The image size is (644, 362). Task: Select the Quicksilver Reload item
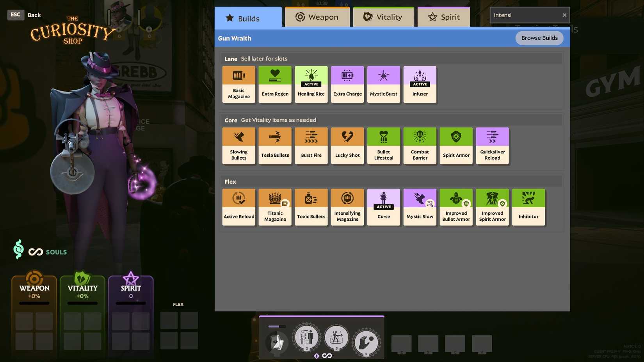pyautogui.click(x=492, y=146)
